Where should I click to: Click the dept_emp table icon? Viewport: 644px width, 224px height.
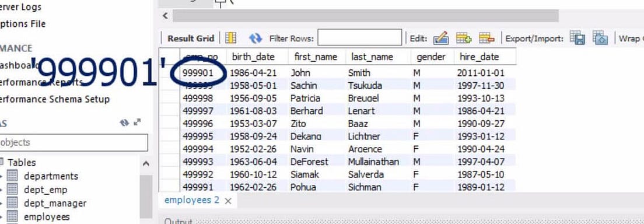pos(13,190)
